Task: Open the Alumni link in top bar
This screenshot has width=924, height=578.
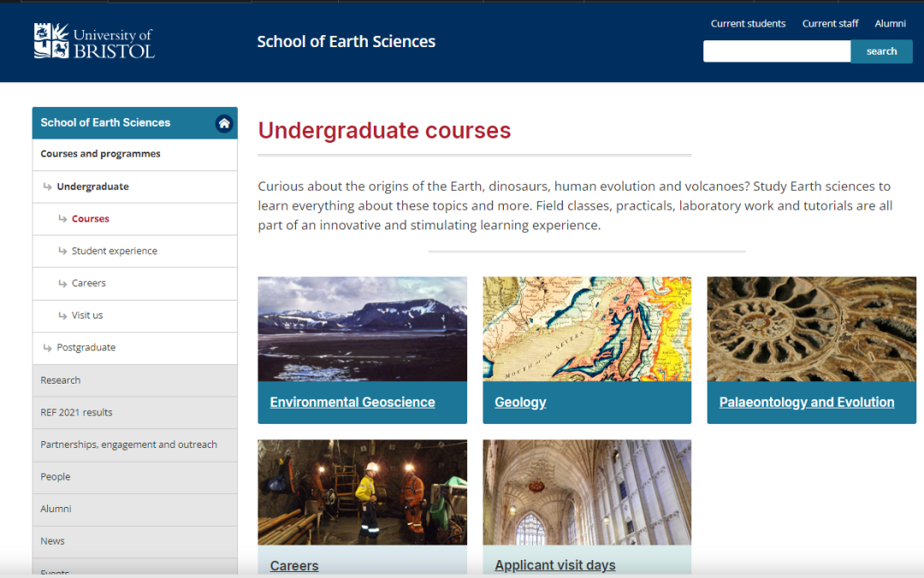Action: 890,24
